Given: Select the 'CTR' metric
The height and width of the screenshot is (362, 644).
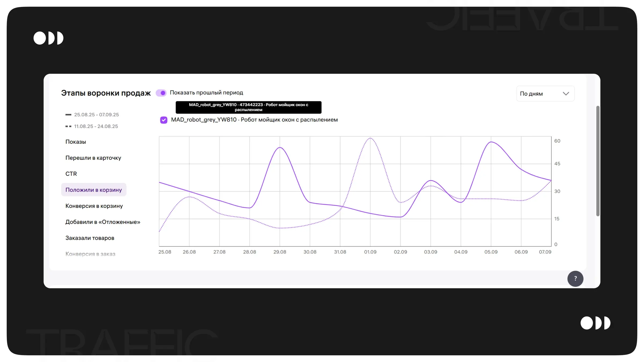Looking at the screenshot, I should click(x=71, y=174).
